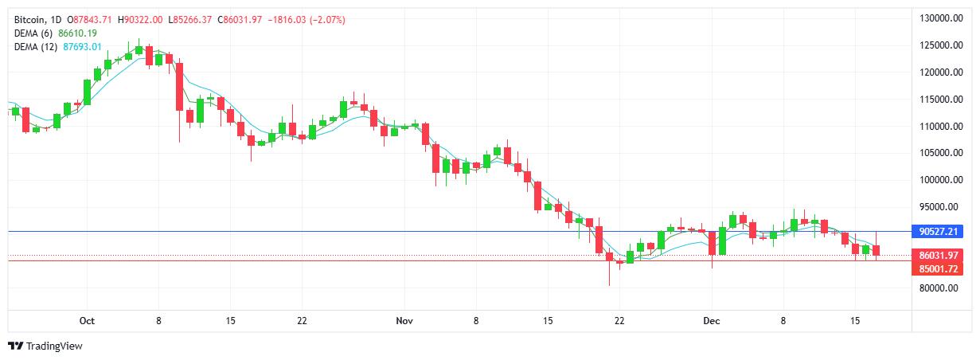Click the DEMA (6) value 86610.19
Screen dimensions: 980x360
click(78, 33)
